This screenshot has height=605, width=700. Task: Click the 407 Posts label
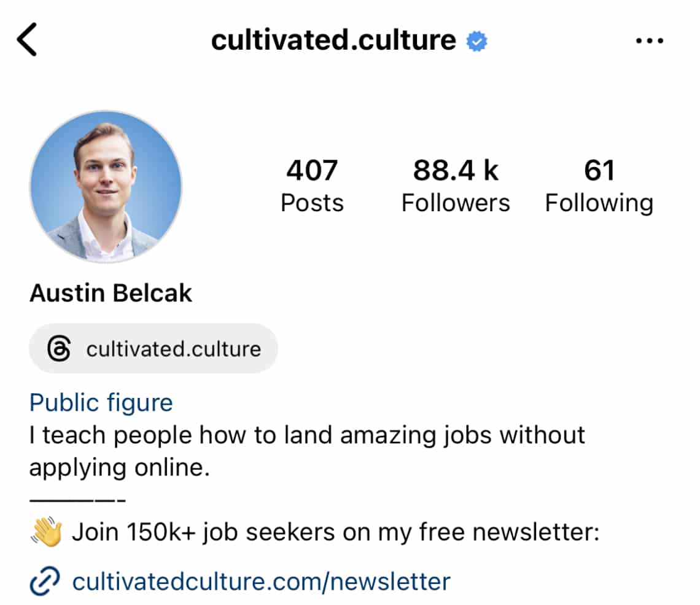click(x=312, y=203)
